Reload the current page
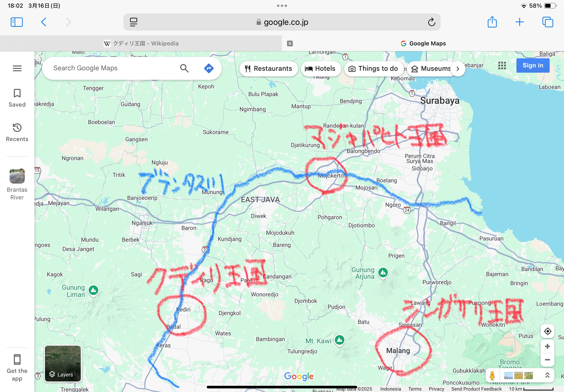The image size is (564, 392). point(431,22)
